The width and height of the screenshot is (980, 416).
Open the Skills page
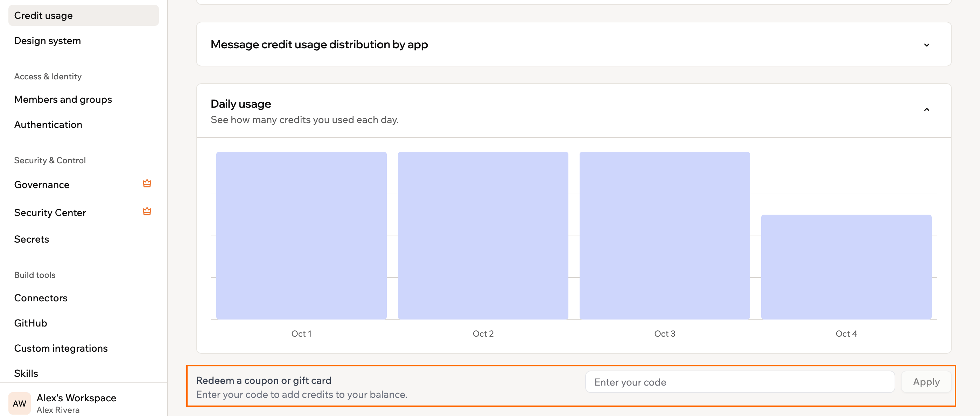(x=26, y=373)
